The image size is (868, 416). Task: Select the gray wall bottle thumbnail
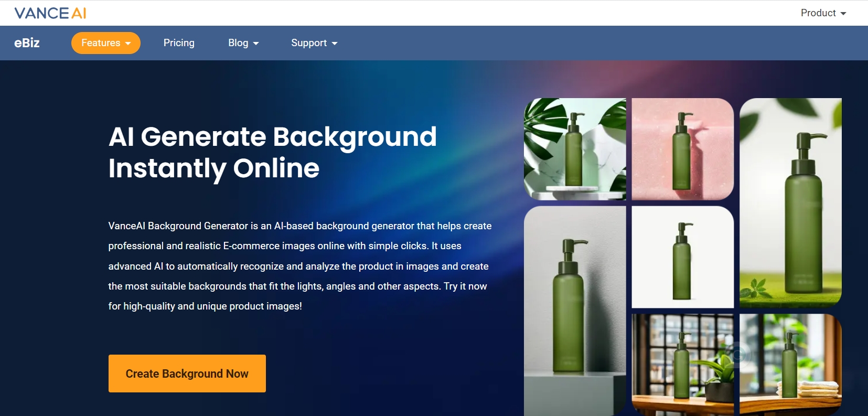575,311
